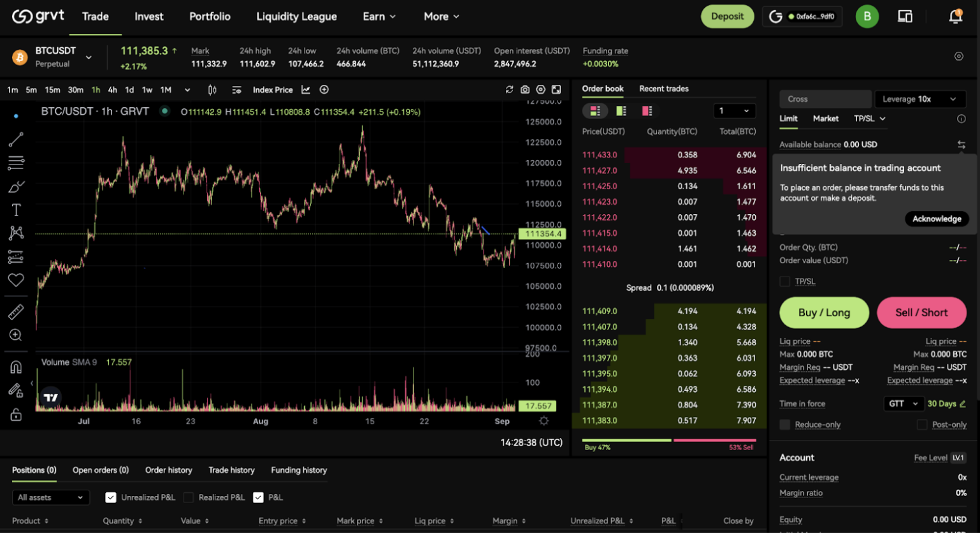Switch to the Recent trades tab

[x=663, y=89]
